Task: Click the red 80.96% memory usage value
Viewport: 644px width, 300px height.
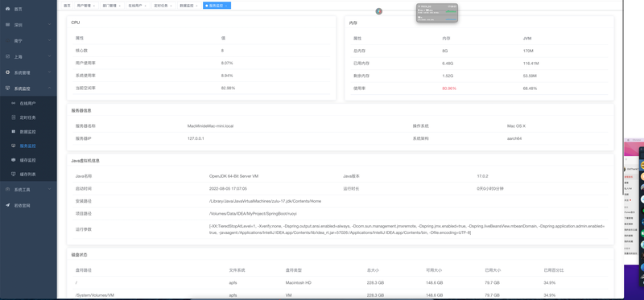Action: tap(449, 88)
